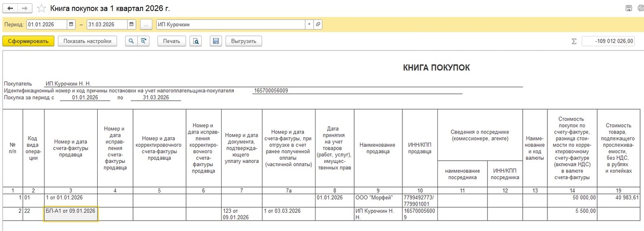Screen dimensions: 644x231
Task: Select seller cell ООО "Морфей"
Action: [x=378, y=200]
